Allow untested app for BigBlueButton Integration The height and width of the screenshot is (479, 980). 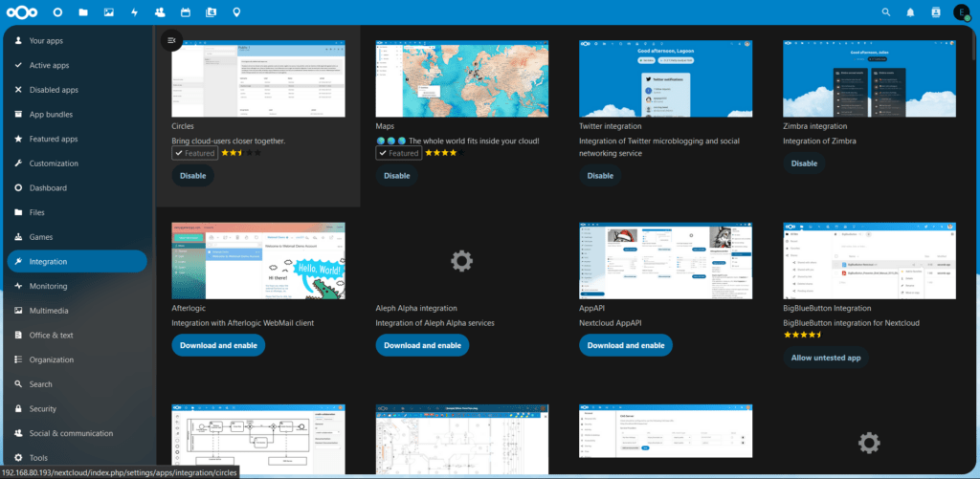pyautogui.click(x=827, y=358)
